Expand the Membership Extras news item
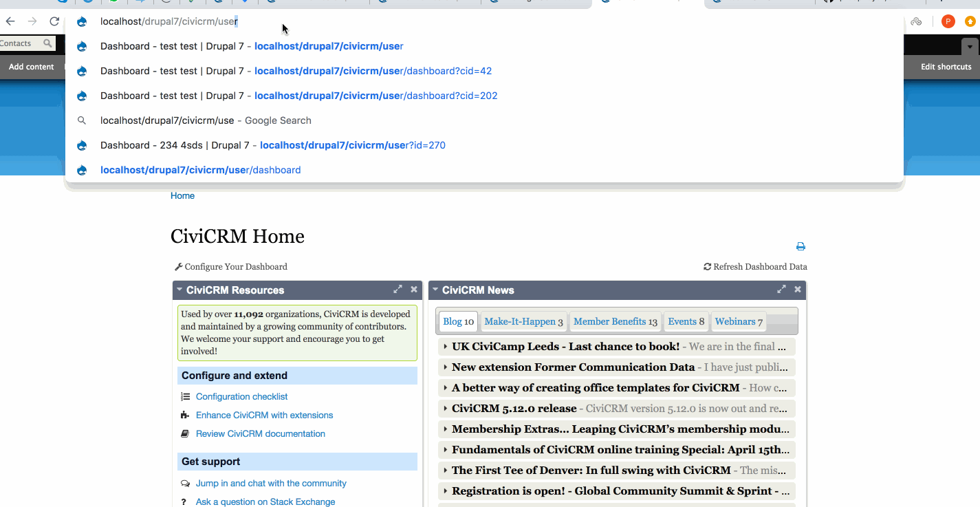This screenshot has width=980, height=507. tap(446, 429)
